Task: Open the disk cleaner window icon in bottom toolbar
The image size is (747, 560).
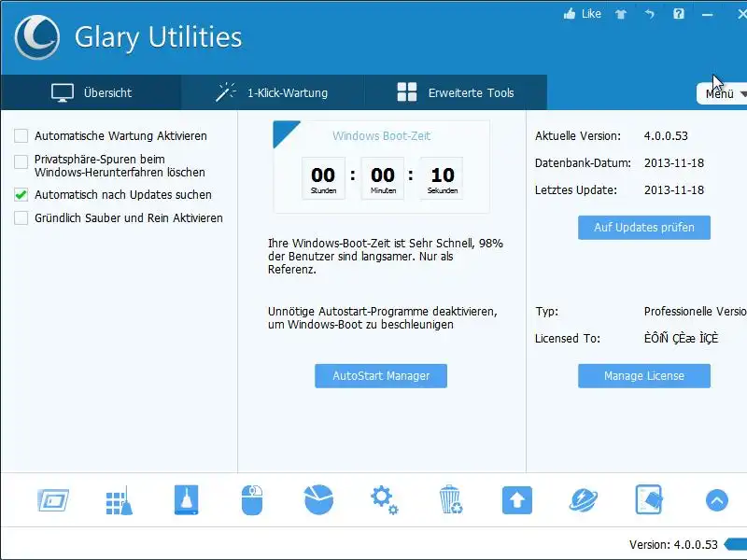Action: (x=53, y=500)
